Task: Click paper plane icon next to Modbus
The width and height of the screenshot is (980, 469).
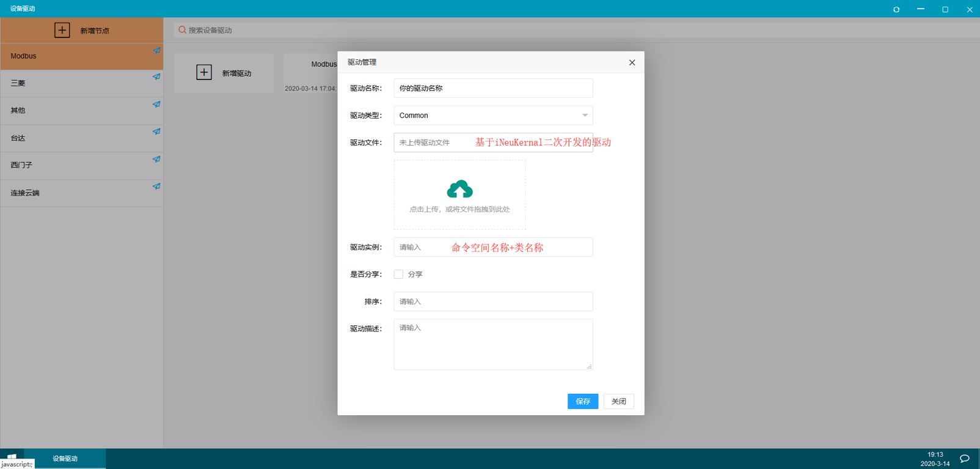Action: pyautogui.click(x=156, y=51)
